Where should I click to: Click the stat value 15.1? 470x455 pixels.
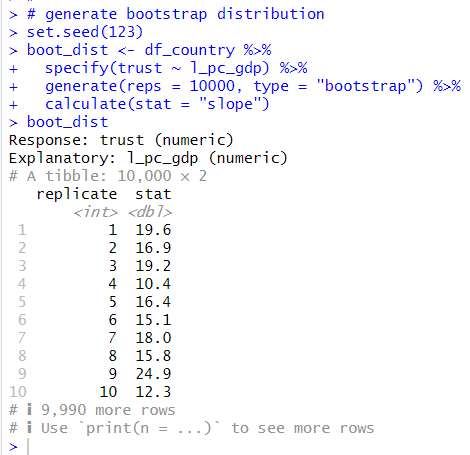153,320
